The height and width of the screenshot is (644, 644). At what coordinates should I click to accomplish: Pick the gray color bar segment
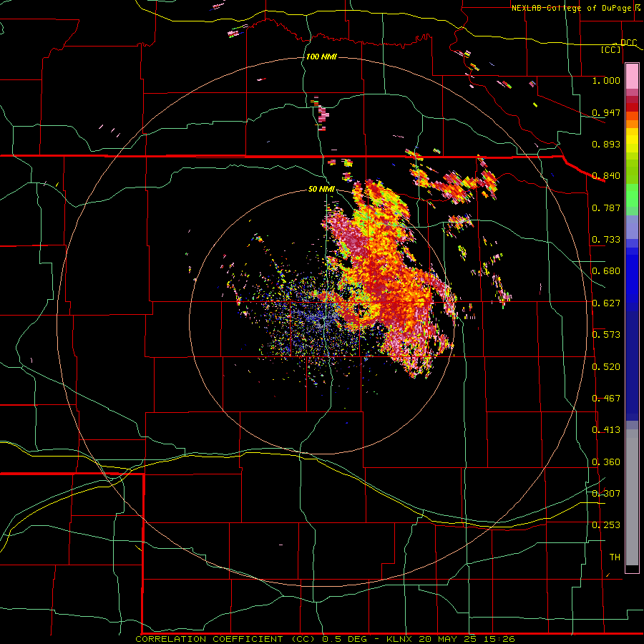pyautogui.click(x=632, y=497)
